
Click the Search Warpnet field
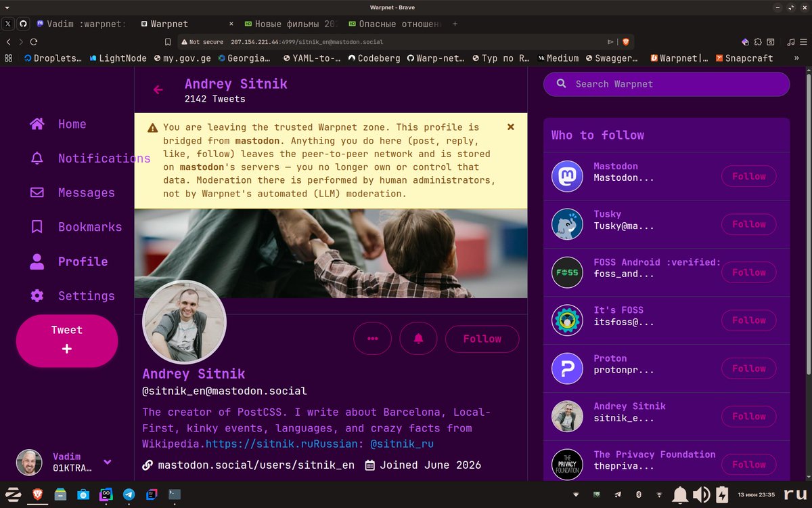[667, 84]
